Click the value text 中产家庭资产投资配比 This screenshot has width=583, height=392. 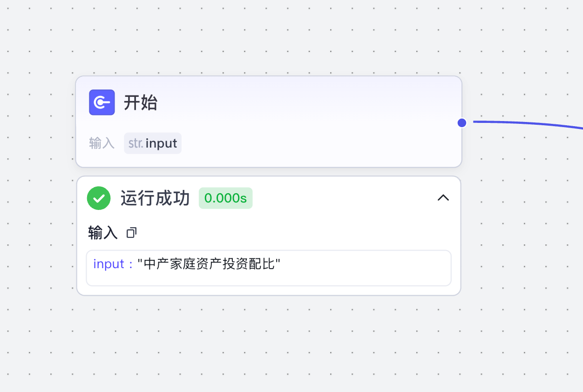pyautogui.click(x=209, y=264)
